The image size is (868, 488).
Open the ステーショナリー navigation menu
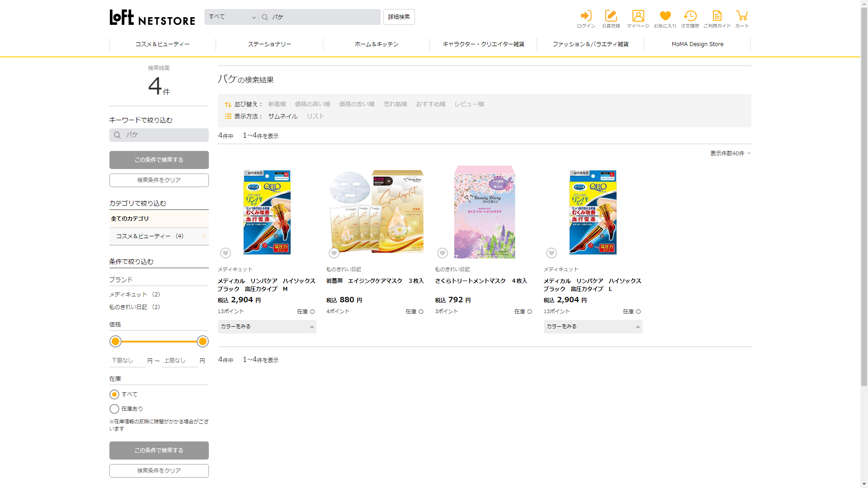(x=269, y=44)
